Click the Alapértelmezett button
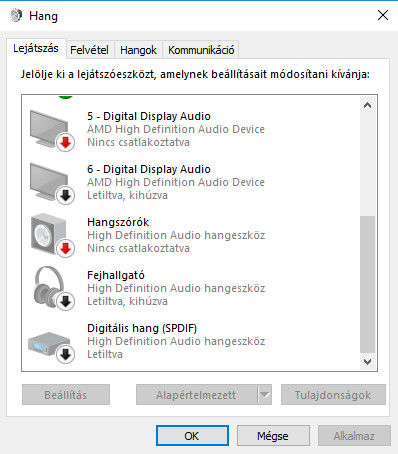This screenshot has width=398, height=454. (x=196, y=395)
